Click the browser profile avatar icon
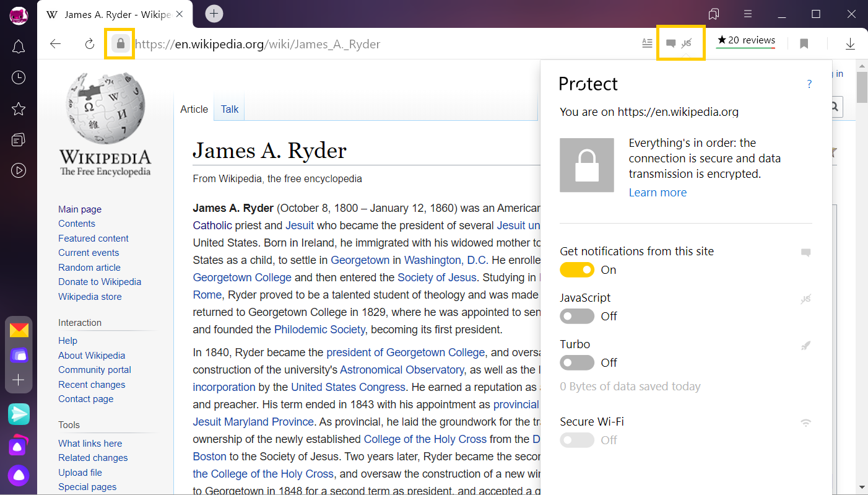This screenshot has height=495, width=868. (19, 15)
